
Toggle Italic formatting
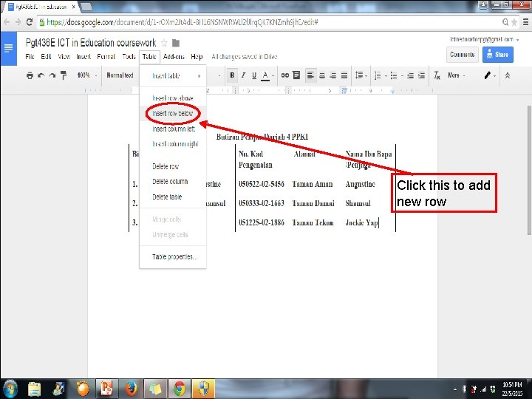[x=243, y=75]
